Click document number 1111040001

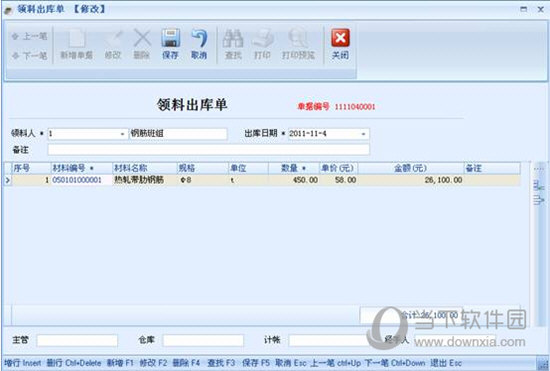coord(355,107)
